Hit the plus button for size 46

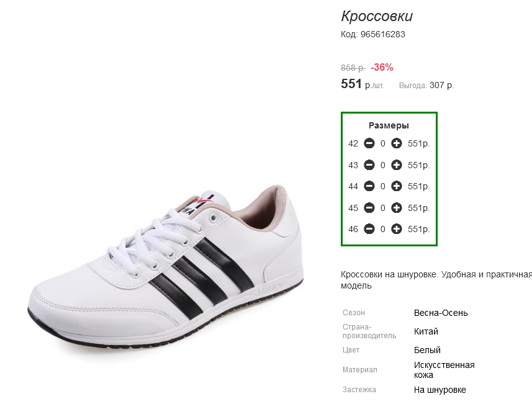397,229
